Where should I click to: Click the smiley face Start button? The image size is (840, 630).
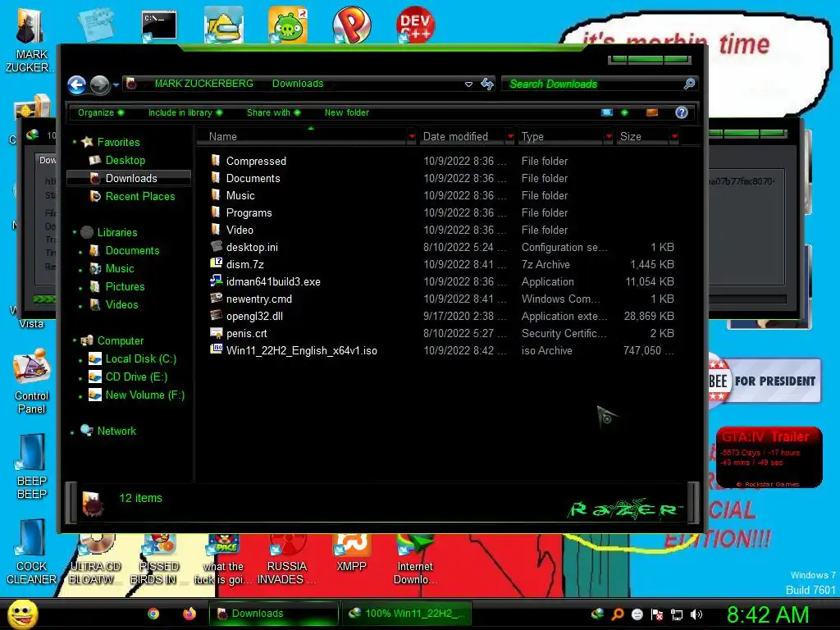click(22, 614)
